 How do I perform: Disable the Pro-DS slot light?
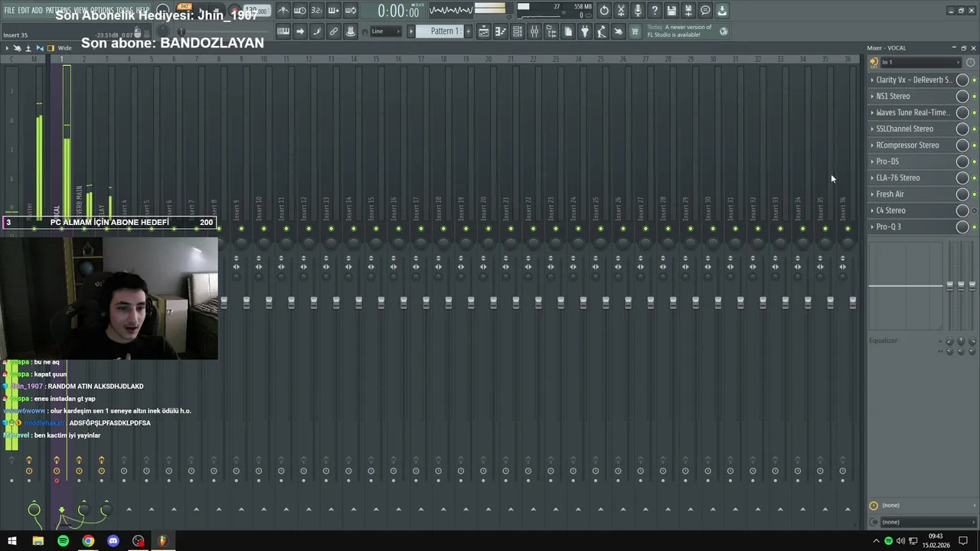point(974,161)
